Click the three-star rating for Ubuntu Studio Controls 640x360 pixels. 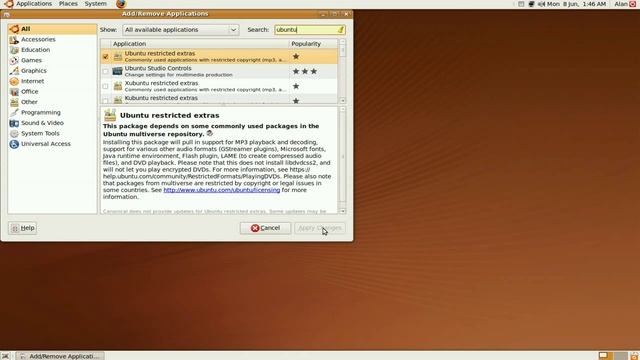(304, 71)
